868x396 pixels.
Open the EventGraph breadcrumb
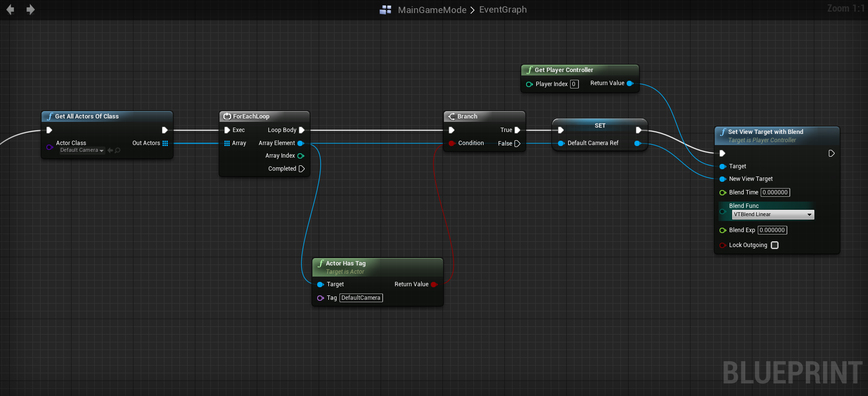click(x=503, y=10)
